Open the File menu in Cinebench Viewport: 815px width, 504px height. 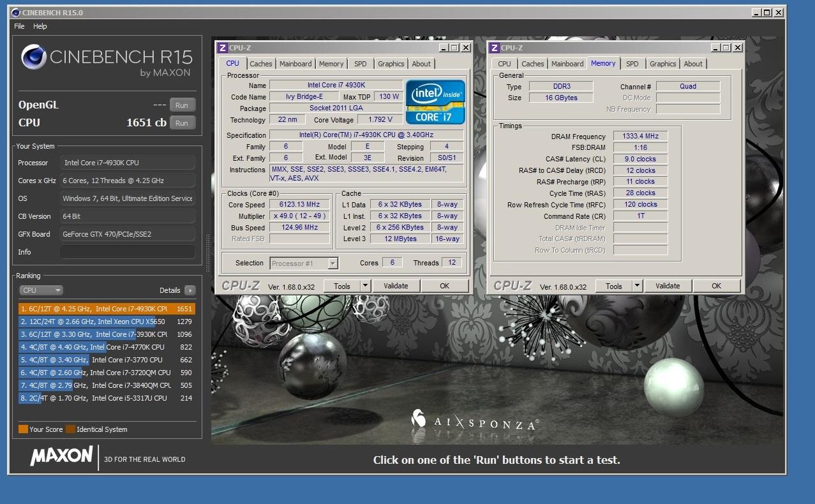point(19,26)
